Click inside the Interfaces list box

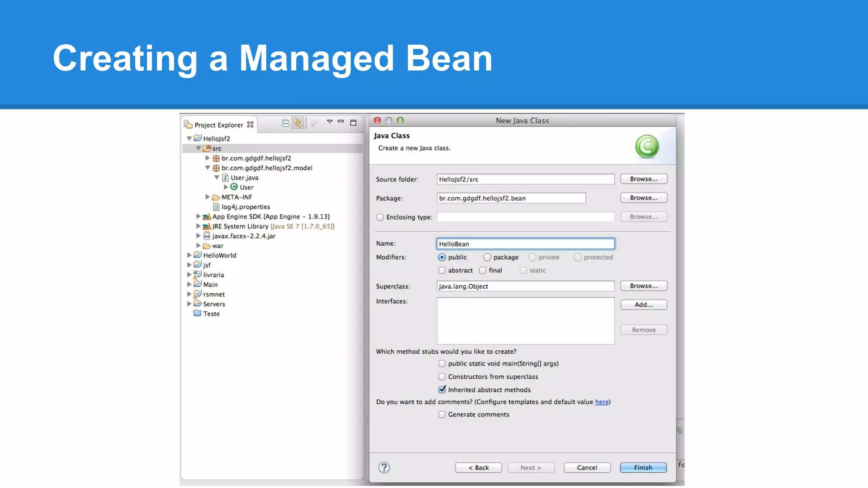(x=526, y=321)
